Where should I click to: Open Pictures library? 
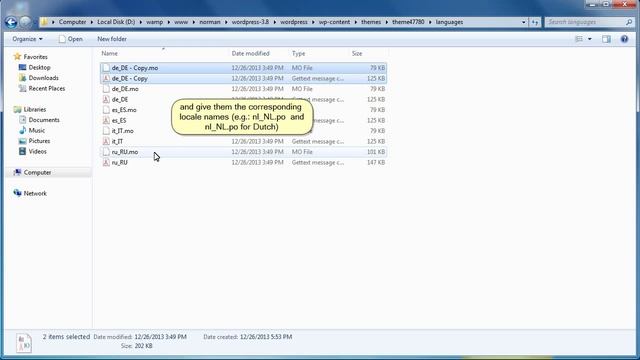40,141
